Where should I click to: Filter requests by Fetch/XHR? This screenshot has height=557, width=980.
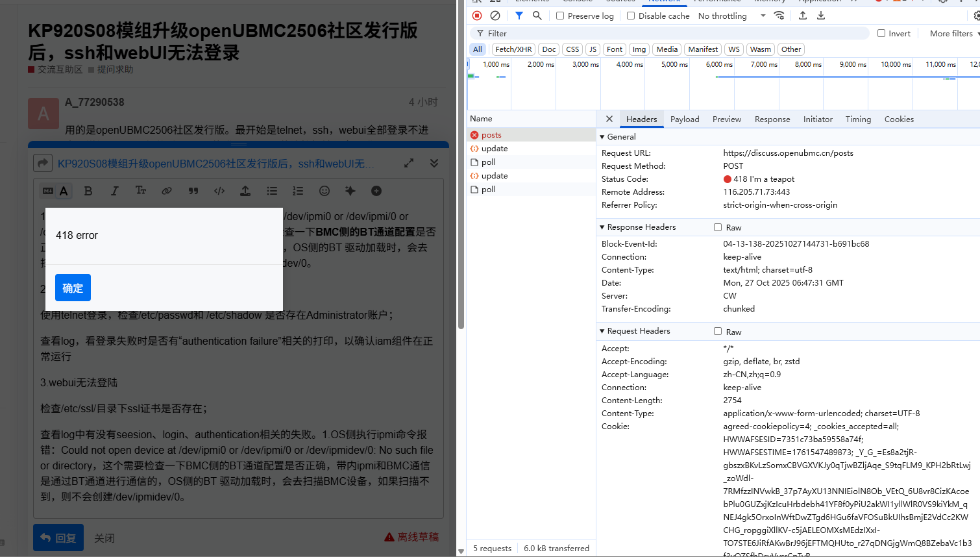tap(513, 49)
